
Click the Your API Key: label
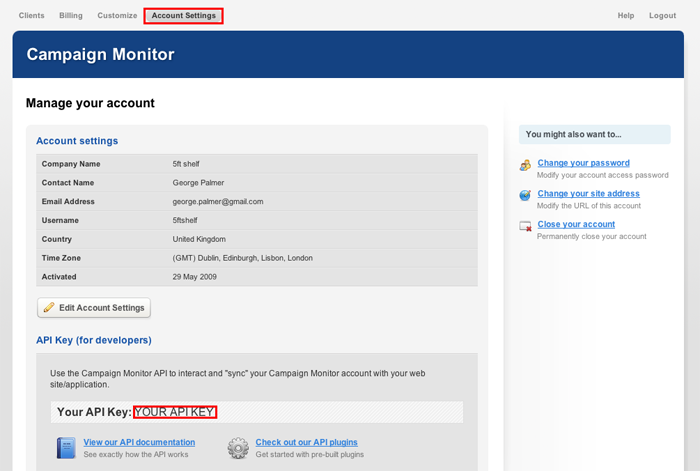coord(94,412)
